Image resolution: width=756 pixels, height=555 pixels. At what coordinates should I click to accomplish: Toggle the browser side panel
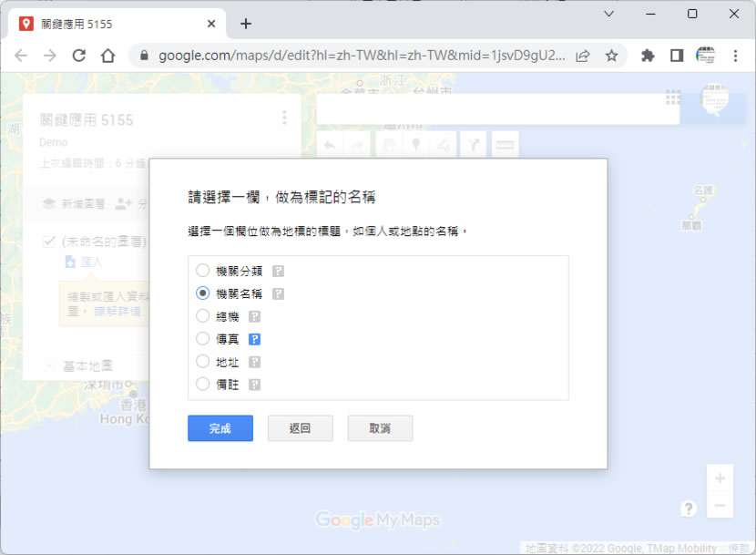677,56
